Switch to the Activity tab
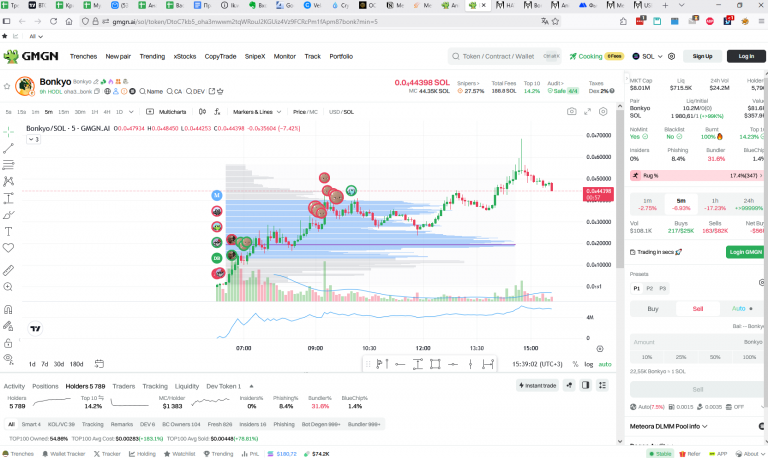Image resolution: width=768 pixels, height=458 pixels. click(x=14, y=386)
